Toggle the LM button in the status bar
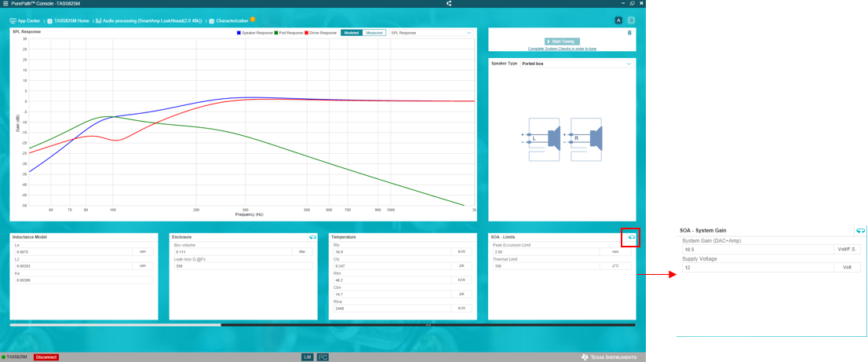The image size is (868, 362). point(307,357)
